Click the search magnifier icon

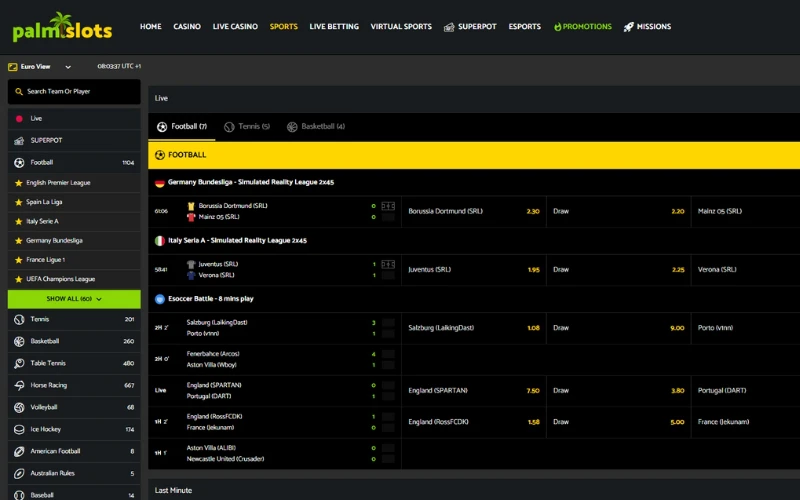pos(19,92)
